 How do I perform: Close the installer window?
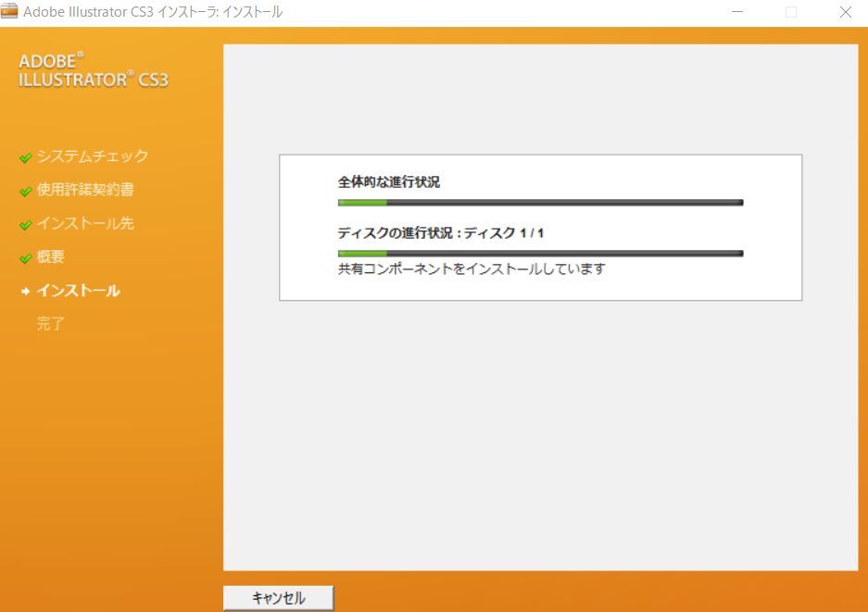pos(845,12)
